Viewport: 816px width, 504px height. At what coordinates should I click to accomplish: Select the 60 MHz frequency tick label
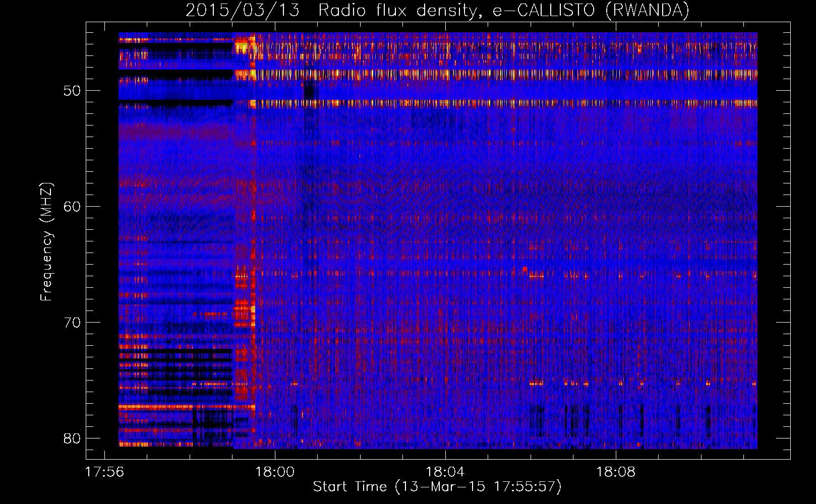[x=72, y=207]
